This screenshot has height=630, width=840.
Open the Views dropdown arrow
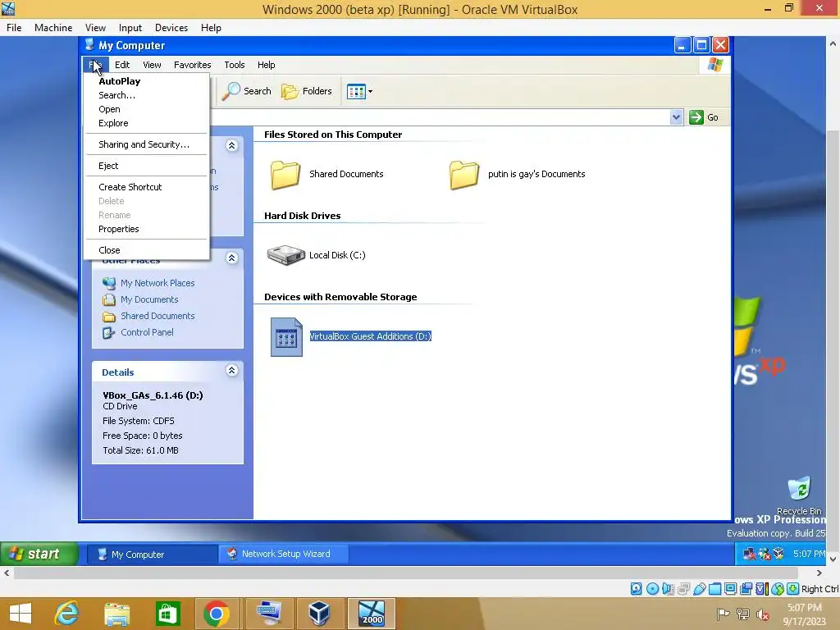(x=370, y=92)
